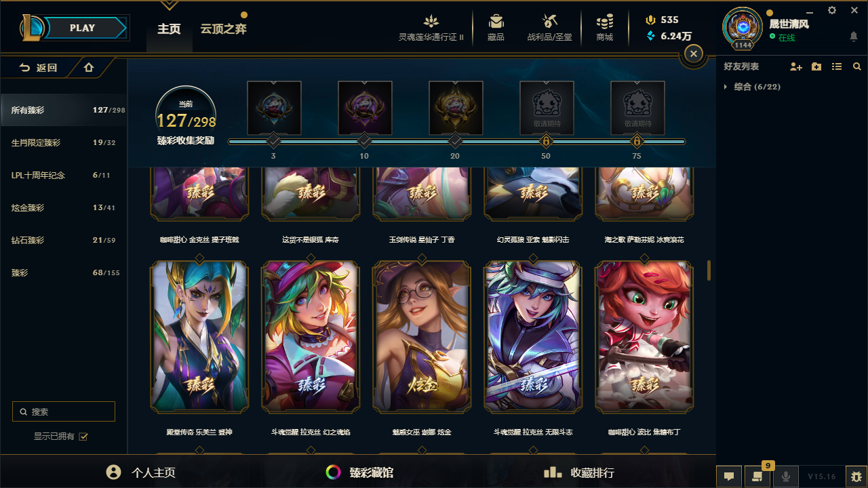Open the notifications bell icon
The width and height of the screenshot is (868, 488).
click(x=854, y=37)
